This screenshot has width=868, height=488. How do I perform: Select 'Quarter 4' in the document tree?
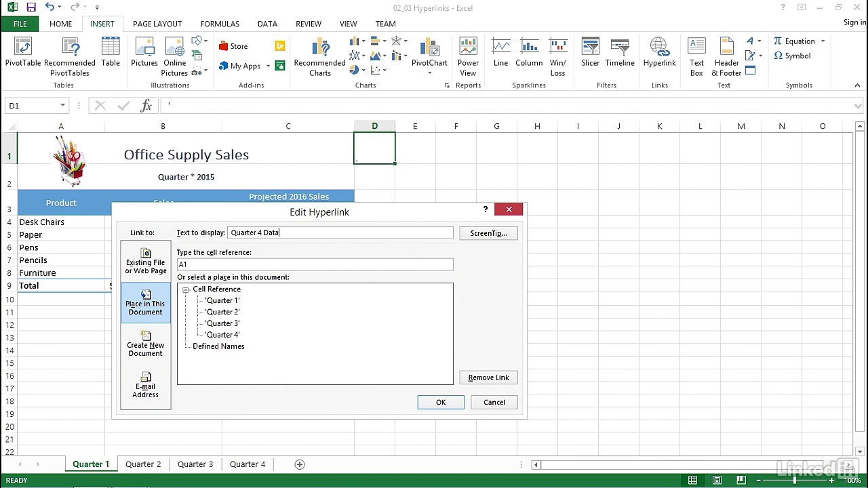click(222, 335)
